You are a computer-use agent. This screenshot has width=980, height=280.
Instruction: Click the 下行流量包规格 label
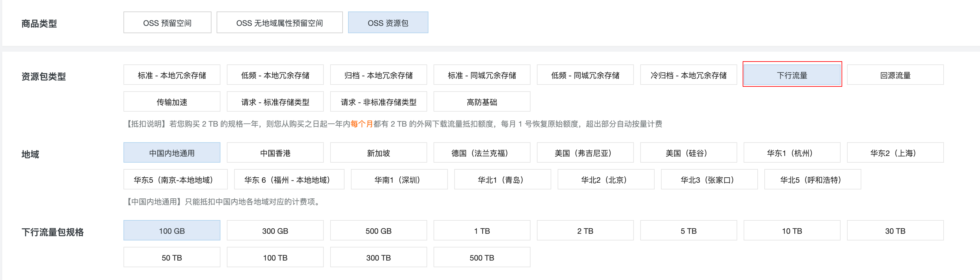tap(53, 232)
